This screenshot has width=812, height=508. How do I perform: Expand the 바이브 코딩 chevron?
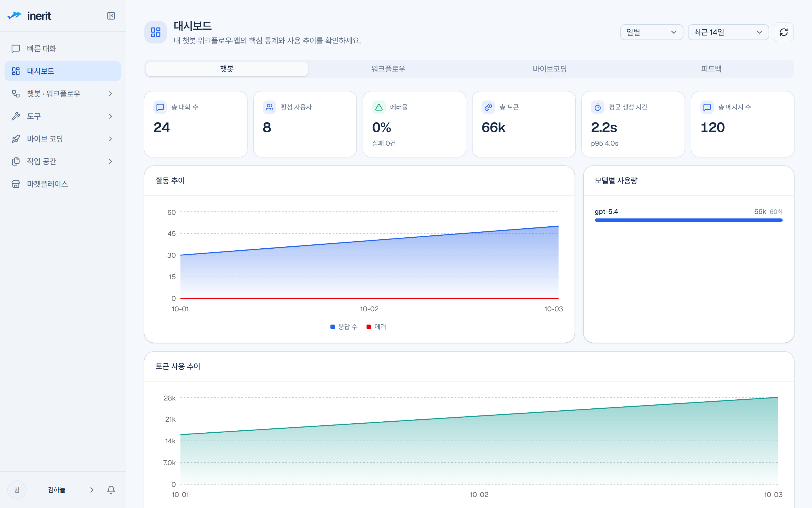111,139
